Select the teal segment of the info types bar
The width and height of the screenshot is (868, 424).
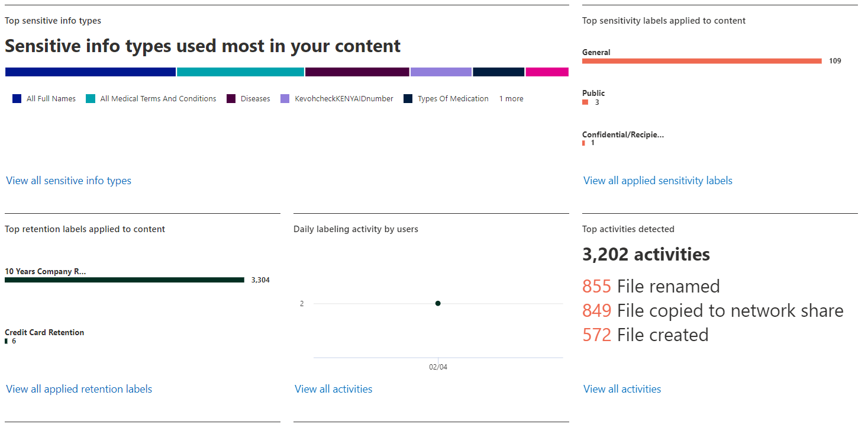[240, 72]
